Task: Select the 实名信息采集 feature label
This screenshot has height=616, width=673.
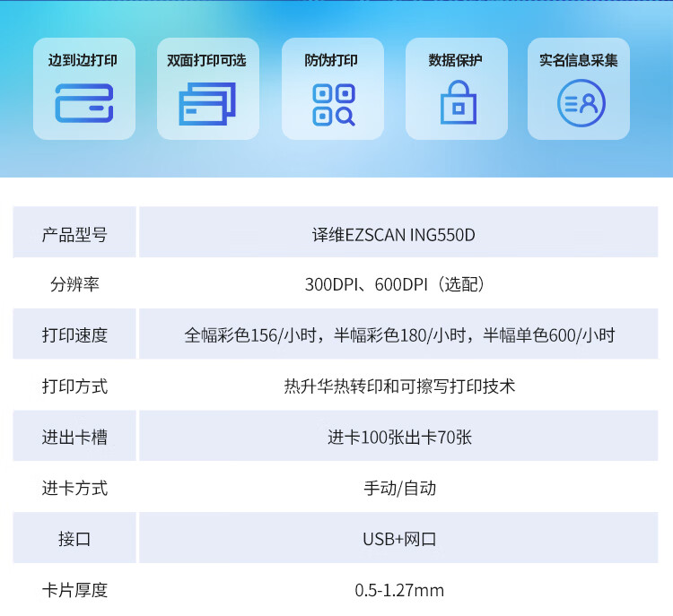Action: click(x=579, y=60)
